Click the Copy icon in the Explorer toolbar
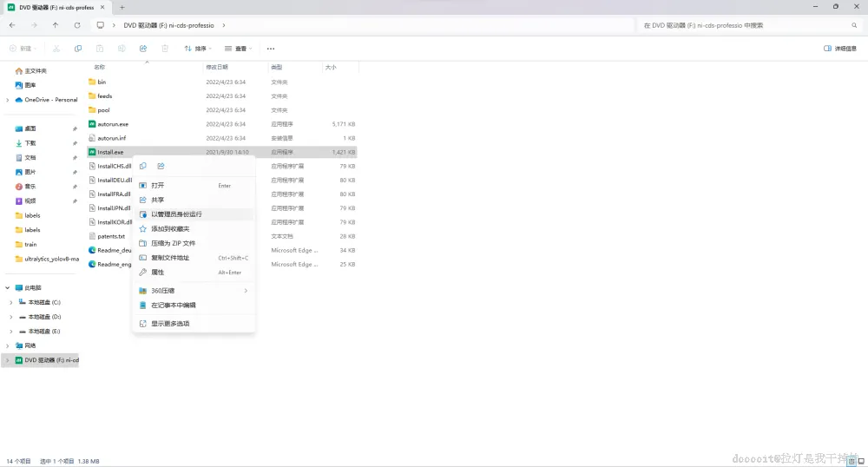The width and height of the screenshot is (868, 467). pyautogui.click(x=78, y=49)
